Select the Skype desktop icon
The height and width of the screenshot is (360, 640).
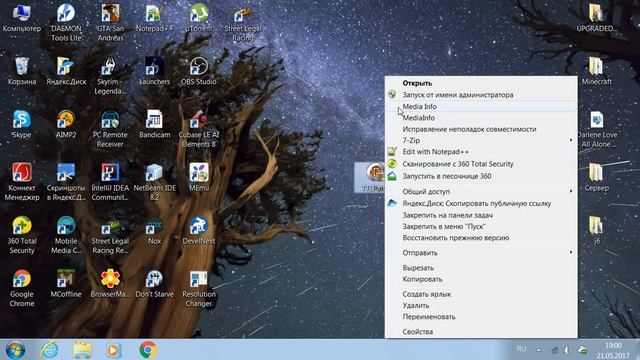pos(22,124)
